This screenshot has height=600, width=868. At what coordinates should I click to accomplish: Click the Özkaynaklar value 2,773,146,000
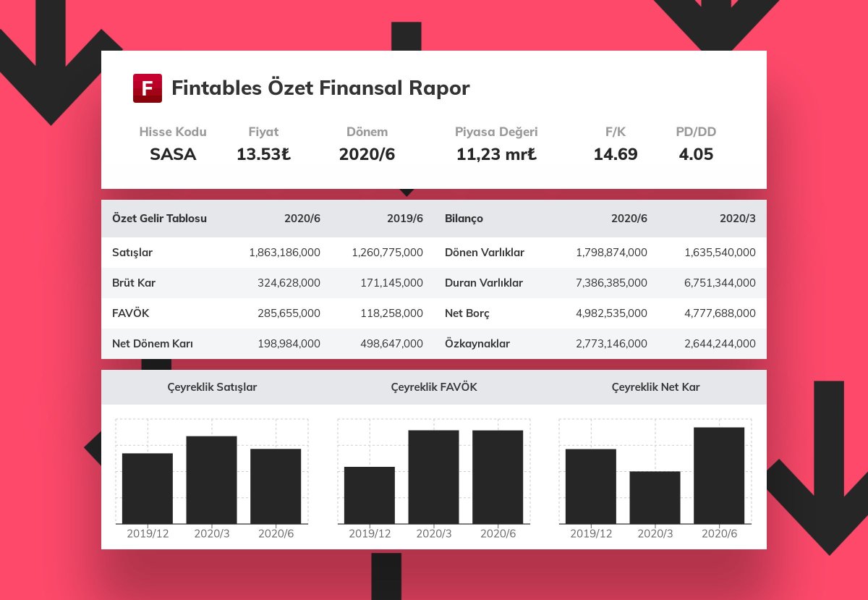tap(612, 344)
